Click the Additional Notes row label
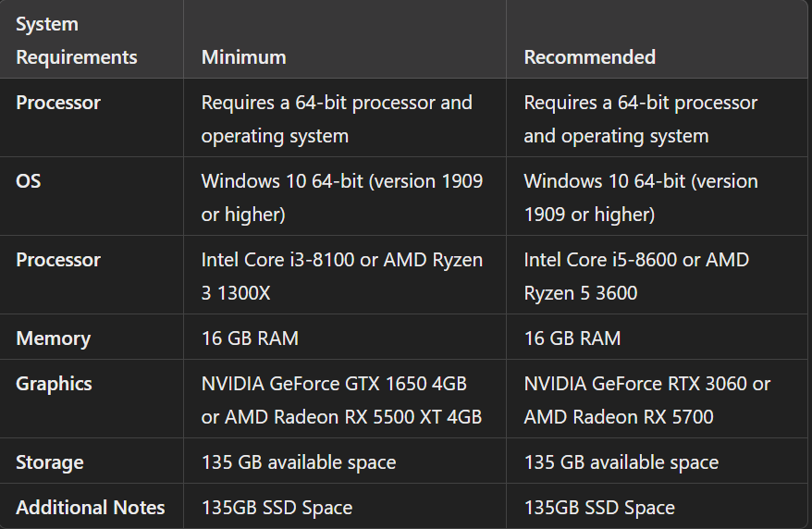The width and height of the screenshot is (812, 529). tap(90, 508)
